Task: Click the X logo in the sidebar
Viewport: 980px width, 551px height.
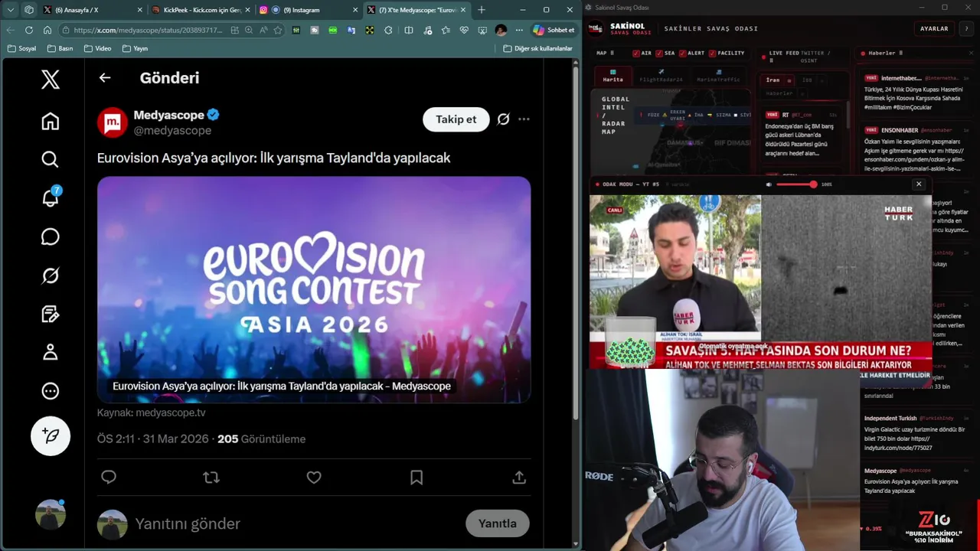Action: 51,79
